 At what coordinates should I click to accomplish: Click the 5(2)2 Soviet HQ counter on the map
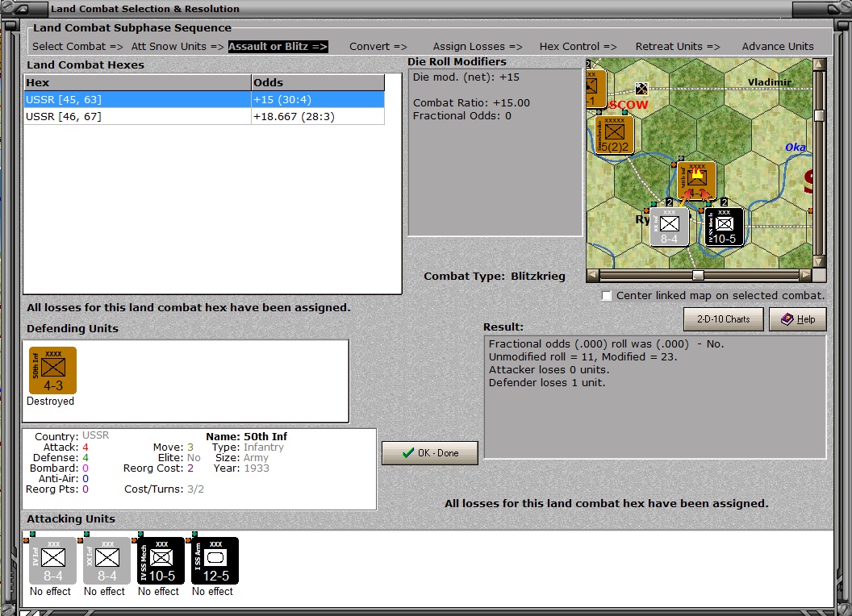coord(614,135)
